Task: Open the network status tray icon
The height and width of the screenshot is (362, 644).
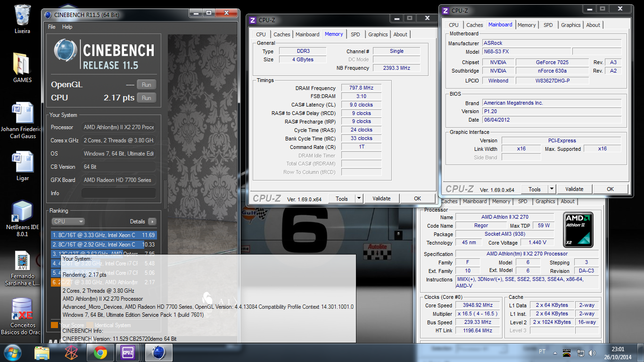Action: (581, 353)
